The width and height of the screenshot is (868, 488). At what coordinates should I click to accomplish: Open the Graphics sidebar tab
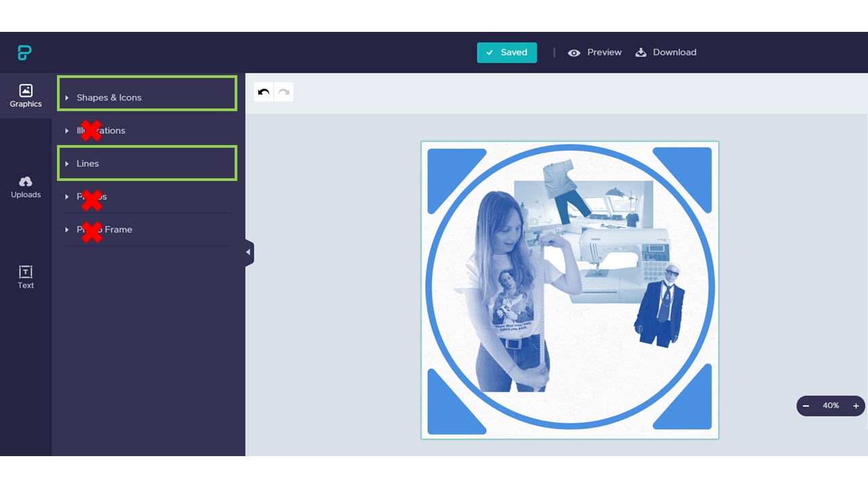[26, 96]
